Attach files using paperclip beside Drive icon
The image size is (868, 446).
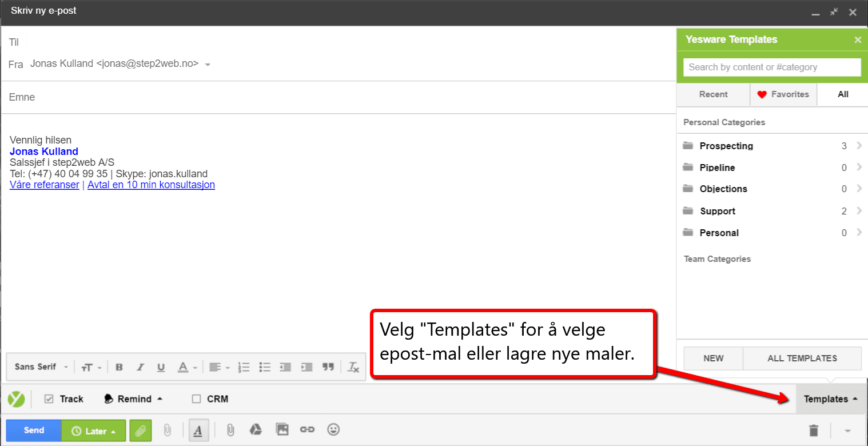[x=230, y=430]
